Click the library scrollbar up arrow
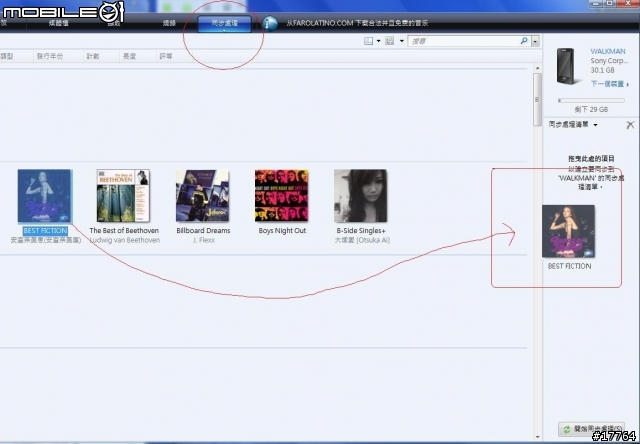This screenshot has height=444, width=640. (538, 68)
